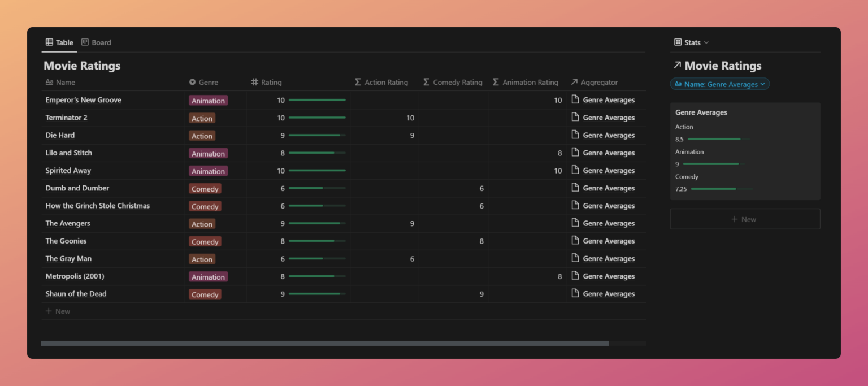This screenshot has width=868, height=386.
Task: Select the Table view tab
Action: point(59,42)
